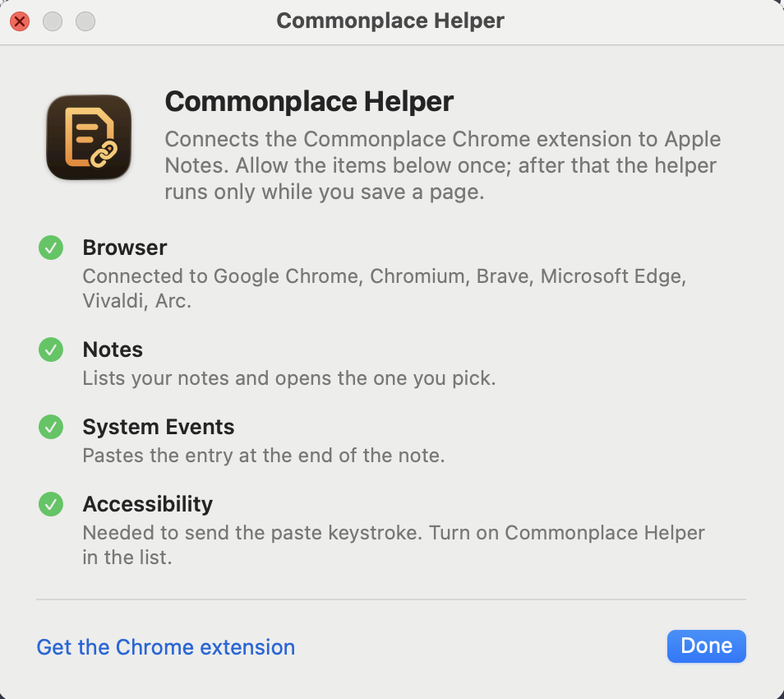Click the green checkmark beside System Events
Image resolution: width=784 pixels, height=699 pixels.
(51, 427)
